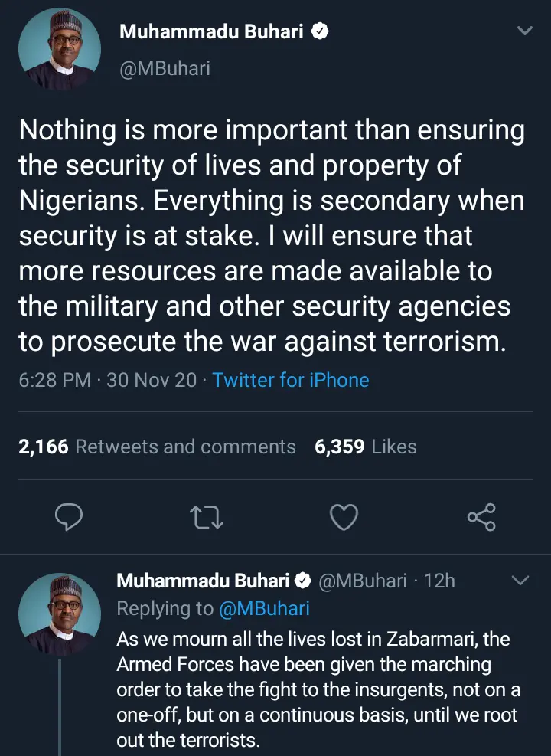Open the Twitter for iPhone link

291,380
